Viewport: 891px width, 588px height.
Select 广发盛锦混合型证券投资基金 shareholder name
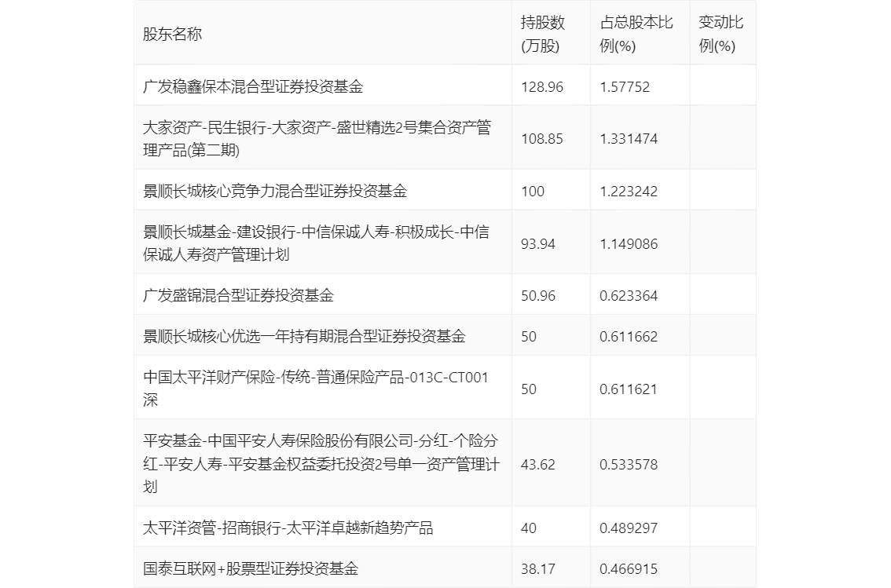pos(238,295)
